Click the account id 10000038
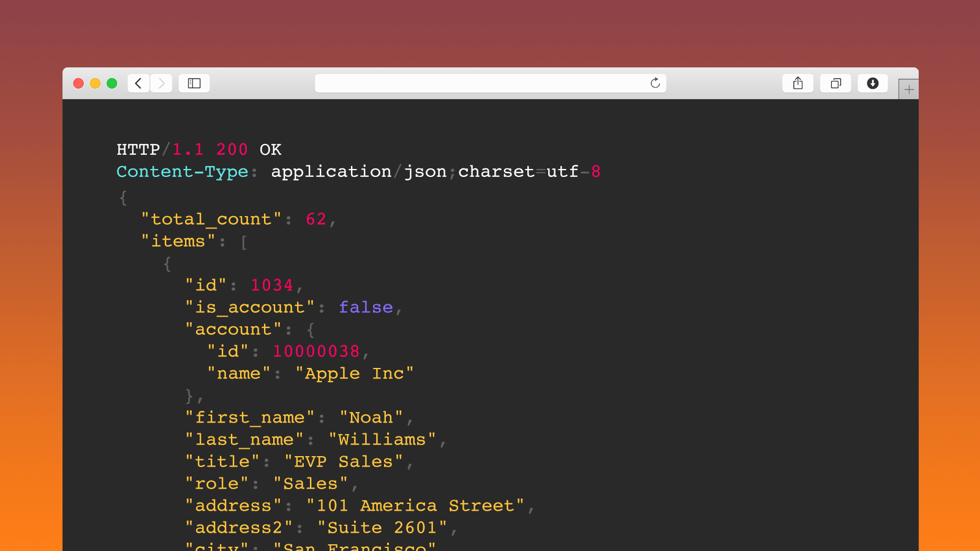 tap(316, 351)
